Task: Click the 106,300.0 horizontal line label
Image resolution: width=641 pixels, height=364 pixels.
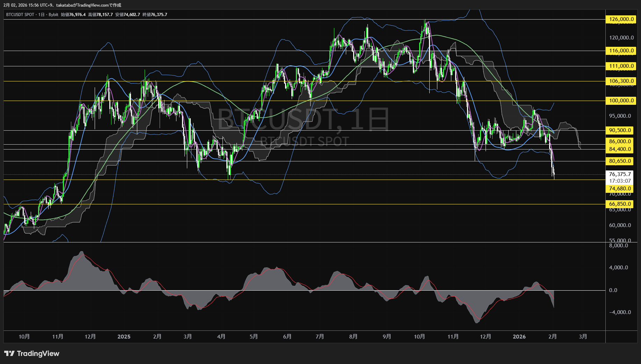Action: pyautogui.click(x=621, y=81)
